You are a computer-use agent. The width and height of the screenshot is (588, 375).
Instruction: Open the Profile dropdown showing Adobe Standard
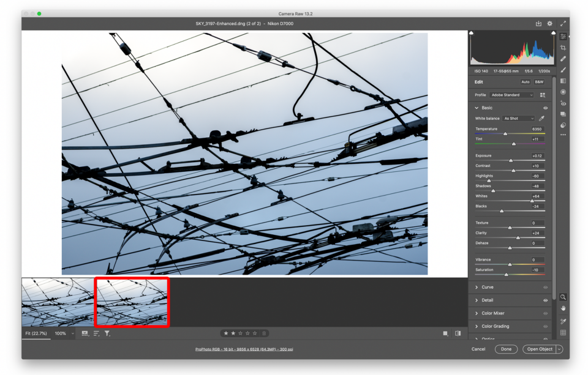coord(511,95)
